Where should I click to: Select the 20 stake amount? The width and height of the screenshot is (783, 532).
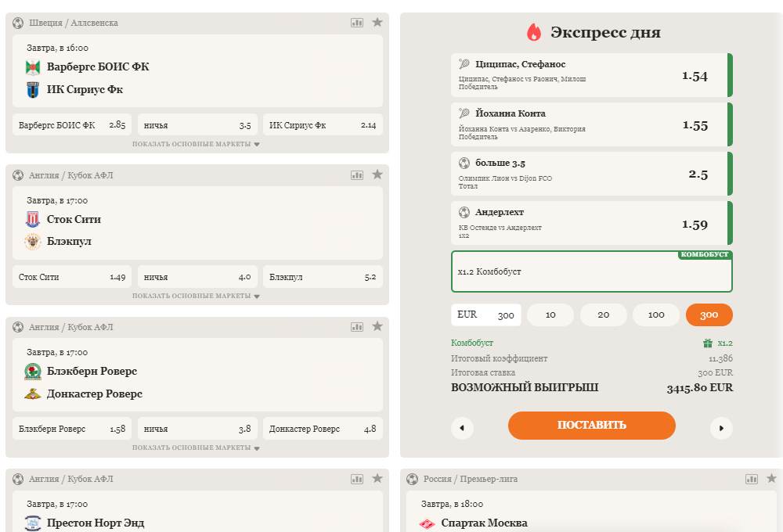(x=603, y=315)
